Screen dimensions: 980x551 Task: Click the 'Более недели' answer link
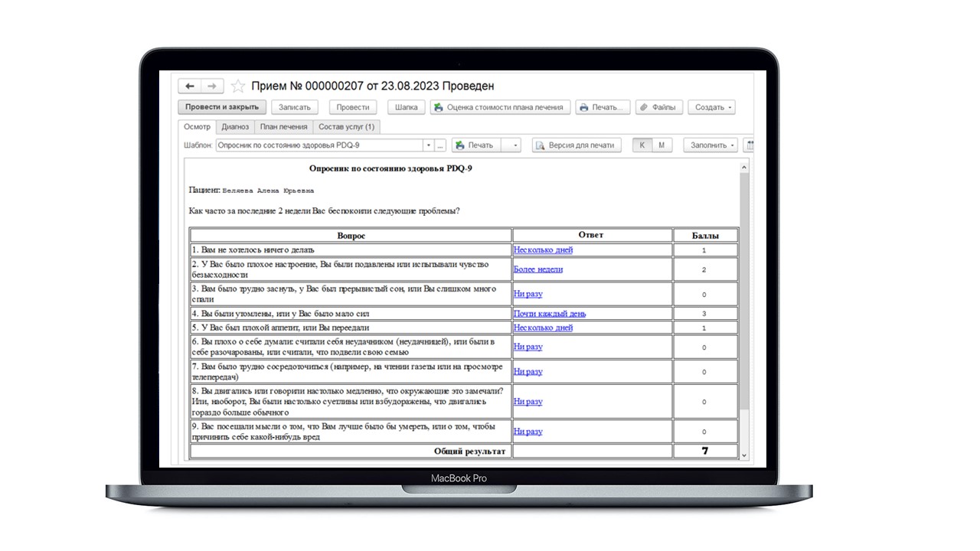[538, 269]
